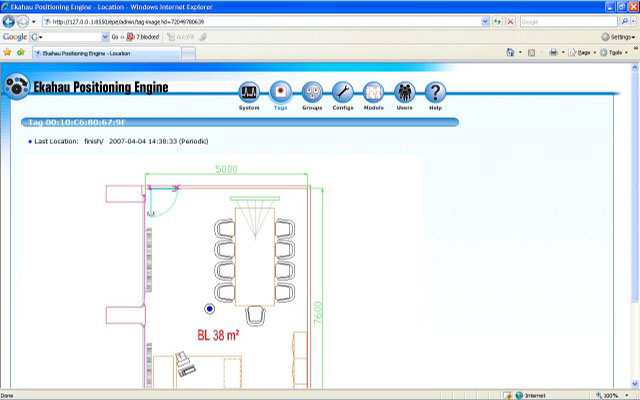Click the Google logo on toolbar
Image resolution: width=640 pixels, height=400 pixels.
[x=15, y=37]
